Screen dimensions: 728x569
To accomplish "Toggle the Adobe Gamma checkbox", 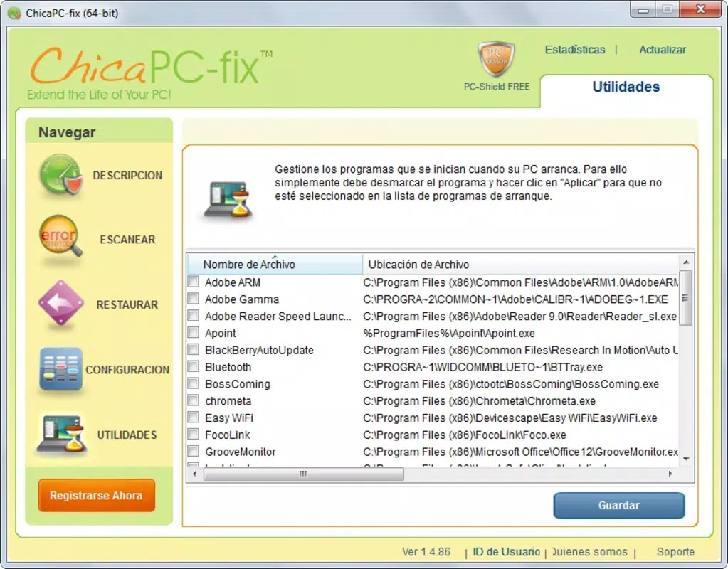I will [193, 299].
